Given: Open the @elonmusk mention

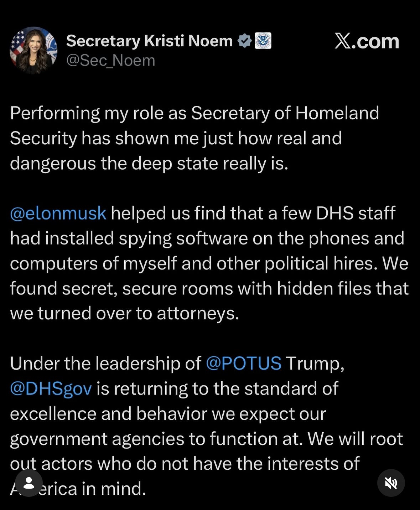Looking at the screenshot, I should [58, 213].
